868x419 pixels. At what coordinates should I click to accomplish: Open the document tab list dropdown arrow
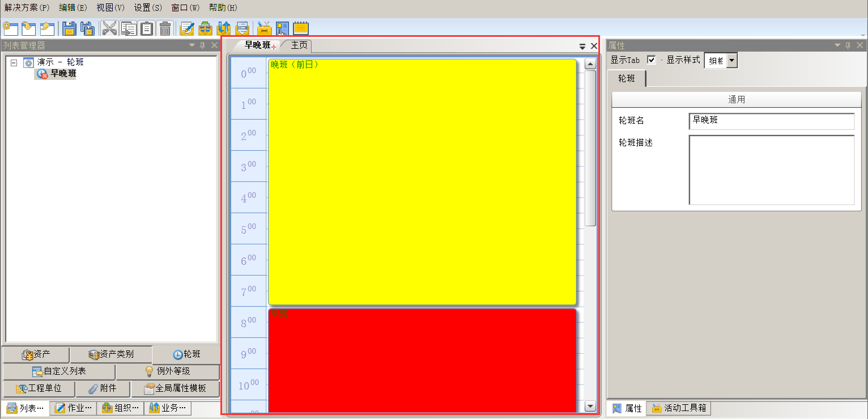(582, 46)
